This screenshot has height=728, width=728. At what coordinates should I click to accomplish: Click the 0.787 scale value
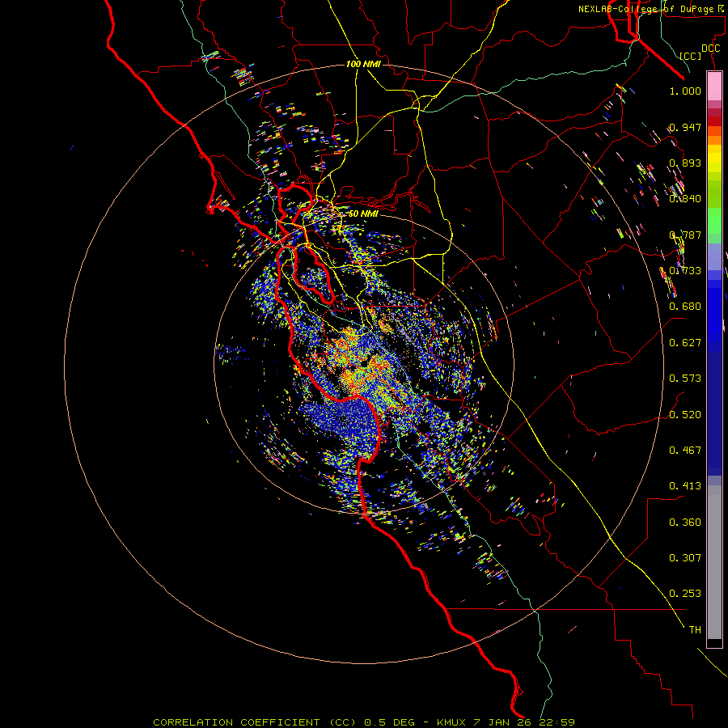(685, 235)
